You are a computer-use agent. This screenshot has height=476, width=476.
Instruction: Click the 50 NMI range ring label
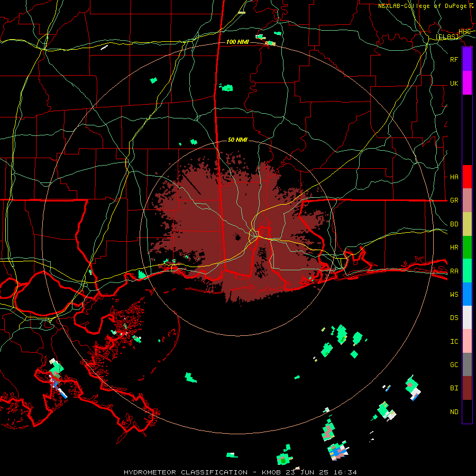tap(237, 140)
